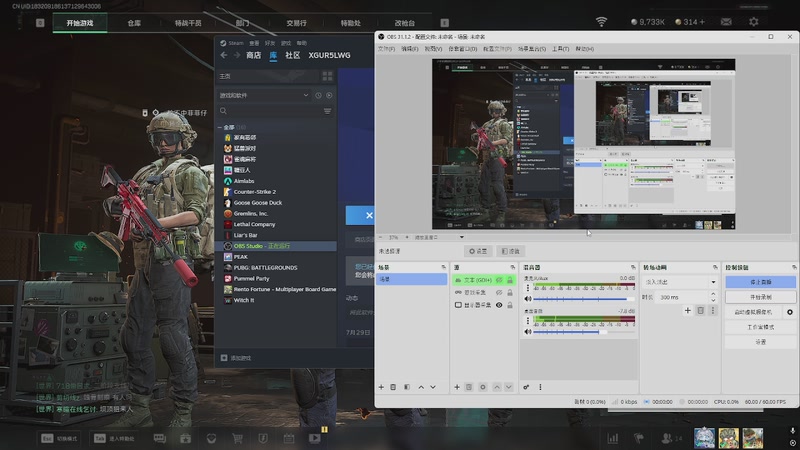Move source down in sources panel
The image size is (800, 450).
click(509, 387)
